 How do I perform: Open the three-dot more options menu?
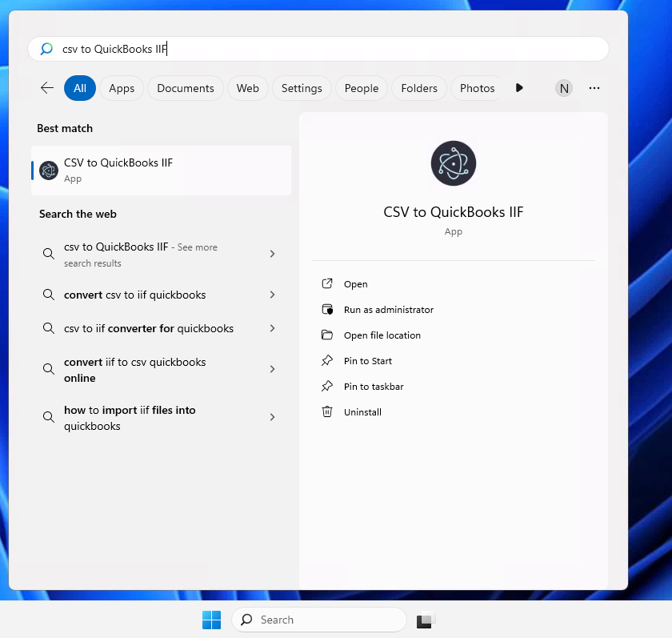coord(594,88)
